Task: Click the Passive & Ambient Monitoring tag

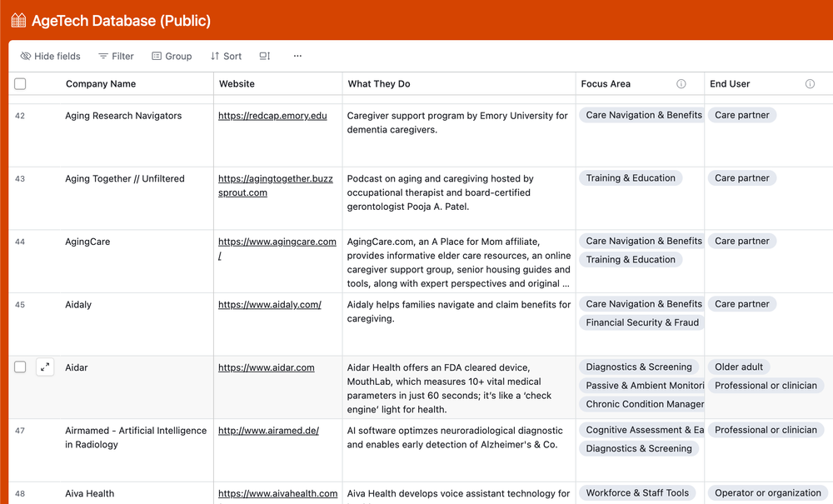Action: point(641,386)
